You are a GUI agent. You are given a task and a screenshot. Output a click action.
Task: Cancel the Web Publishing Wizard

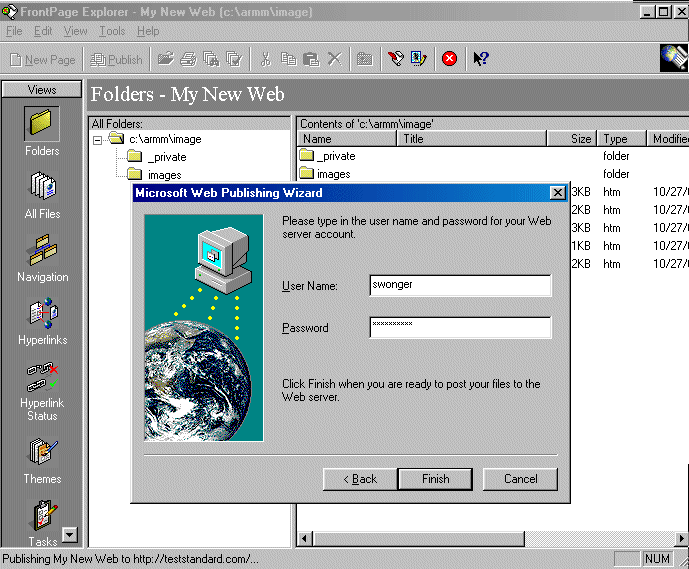520,479
